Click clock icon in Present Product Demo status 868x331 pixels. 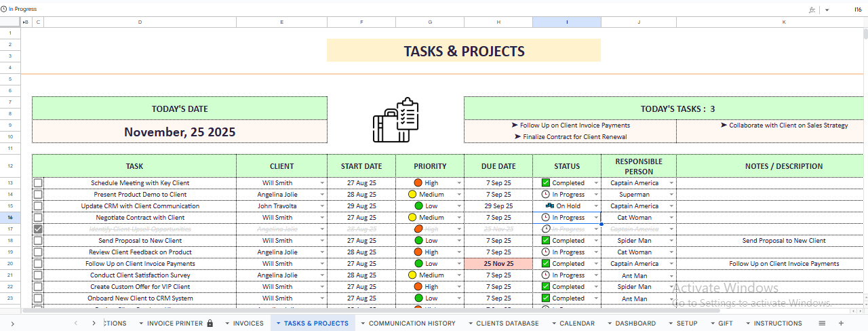[x=545, y=195]
